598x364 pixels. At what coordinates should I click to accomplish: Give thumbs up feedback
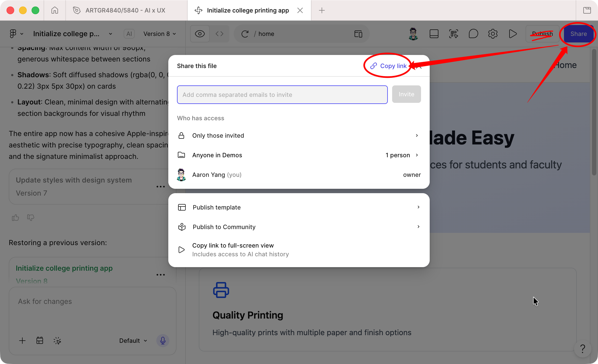click(15, 218)
